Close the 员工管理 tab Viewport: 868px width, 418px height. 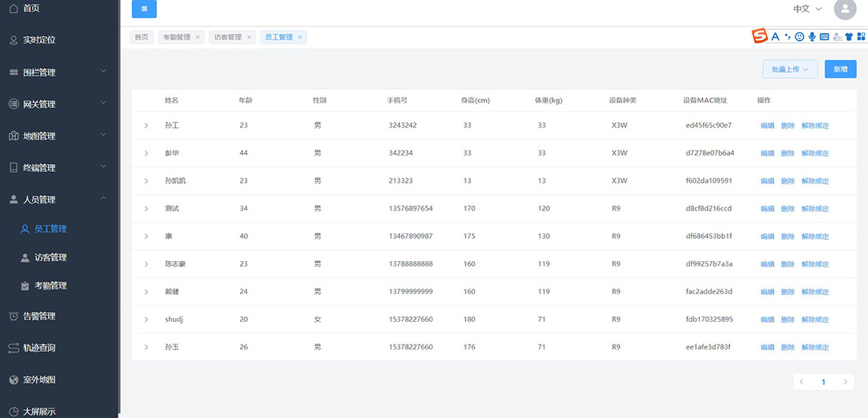pyautogui.click(x=300, y=38)
